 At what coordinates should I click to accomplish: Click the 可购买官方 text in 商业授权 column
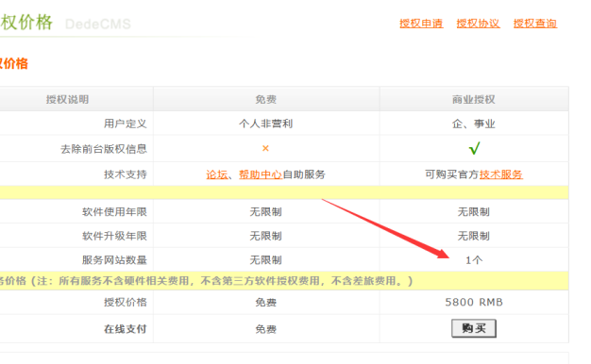[x=452, y=174]
